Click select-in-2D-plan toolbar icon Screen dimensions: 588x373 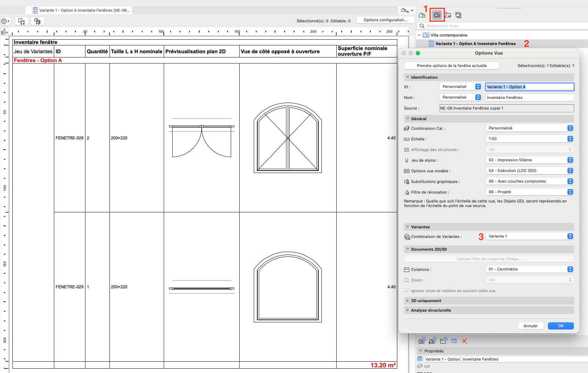[21, 21]
